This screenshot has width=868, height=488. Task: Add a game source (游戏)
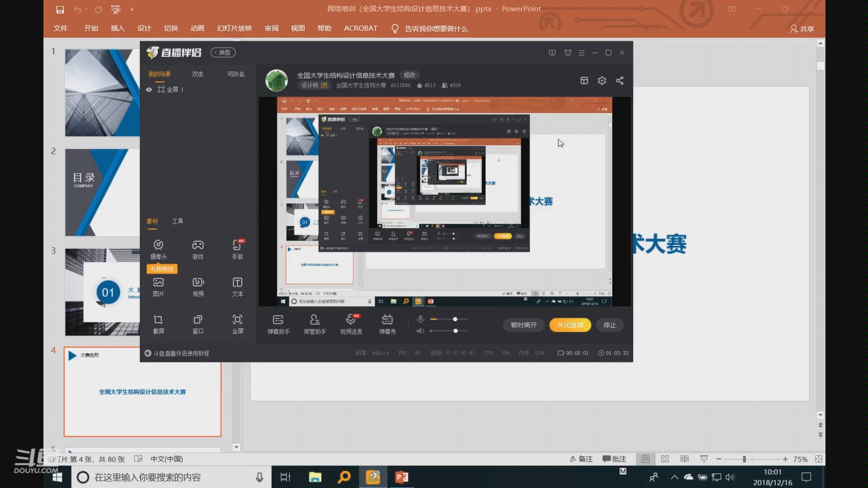(198, 249)
